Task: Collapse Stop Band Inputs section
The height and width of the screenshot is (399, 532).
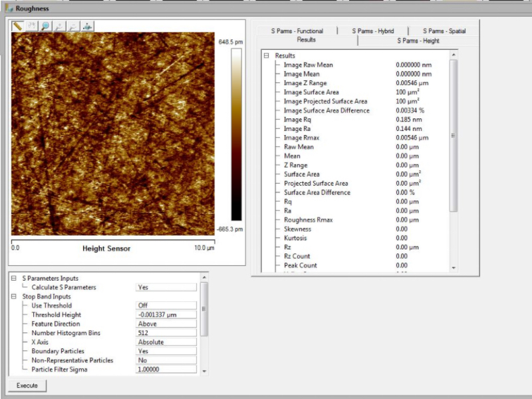Action: click(13, 297)
